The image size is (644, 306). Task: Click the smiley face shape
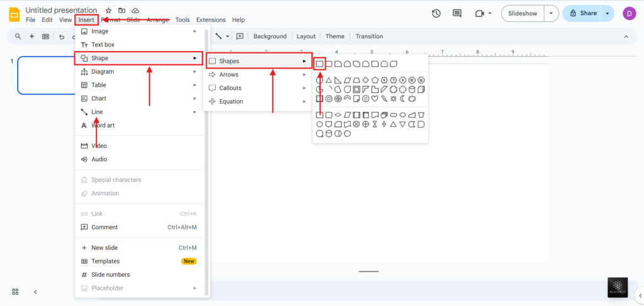click(x=365, y=98)
